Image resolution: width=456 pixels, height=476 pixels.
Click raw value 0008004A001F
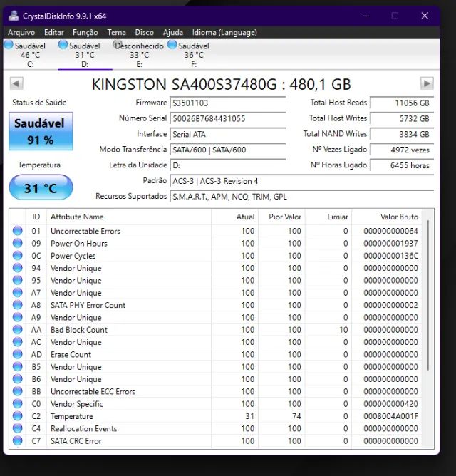click(390, 416)
